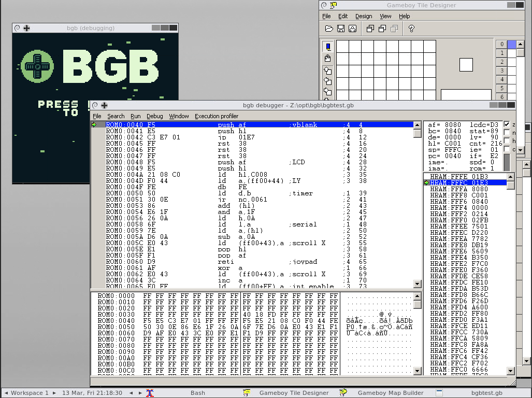Select the Flood fill bucket tool
532x398 pixels.
pos(328,58)
